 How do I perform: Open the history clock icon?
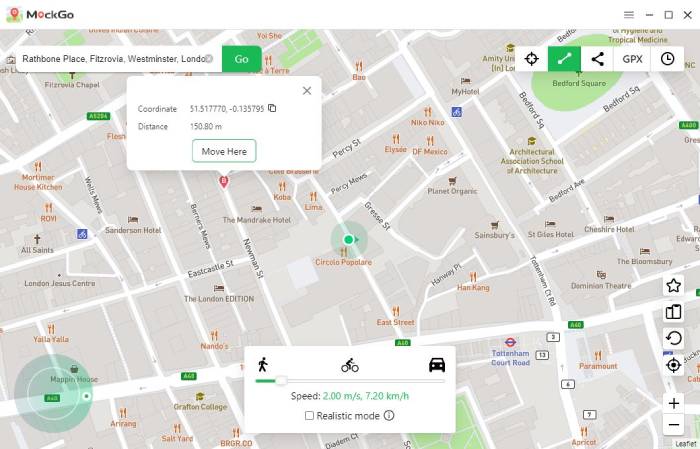click(667, 59)
